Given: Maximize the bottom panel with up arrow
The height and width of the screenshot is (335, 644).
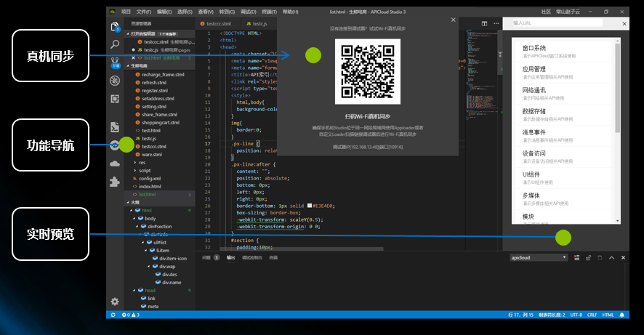Looking at the screenshot, I should tap(611, 257).
